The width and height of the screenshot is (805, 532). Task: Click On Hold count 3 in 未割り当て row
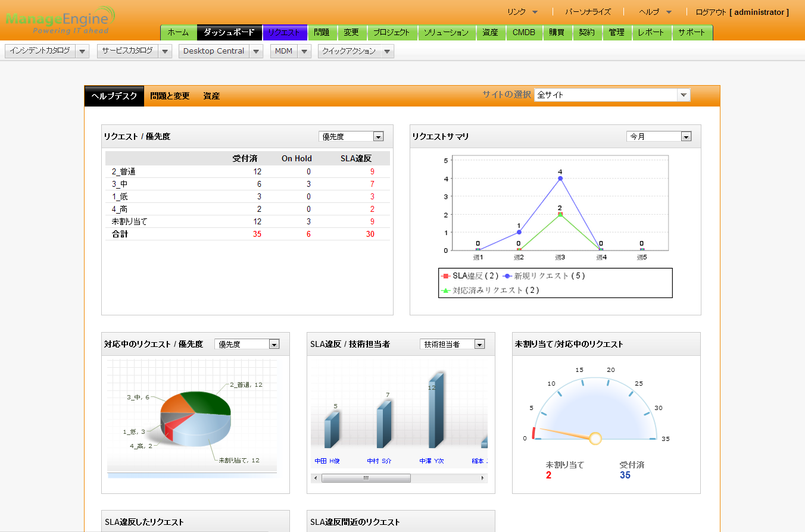point(308,222)
